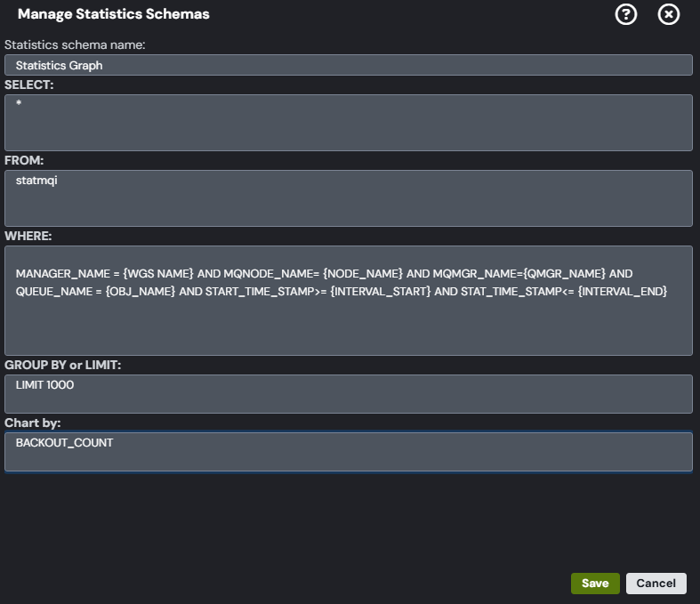Cancel editing the schema
700x604 pixels.
click(x=656, y=583)
